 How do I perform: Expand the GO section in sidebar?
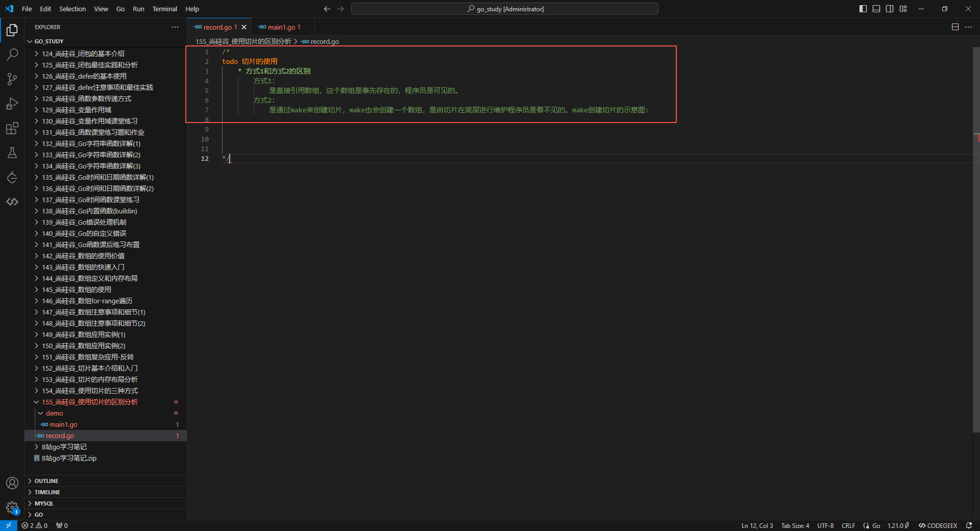point(106,515)
